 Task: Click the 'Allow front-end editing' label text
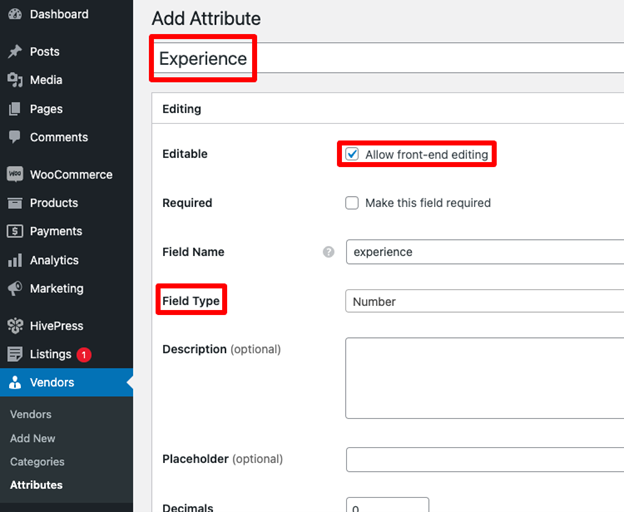(x=427, y=154)
